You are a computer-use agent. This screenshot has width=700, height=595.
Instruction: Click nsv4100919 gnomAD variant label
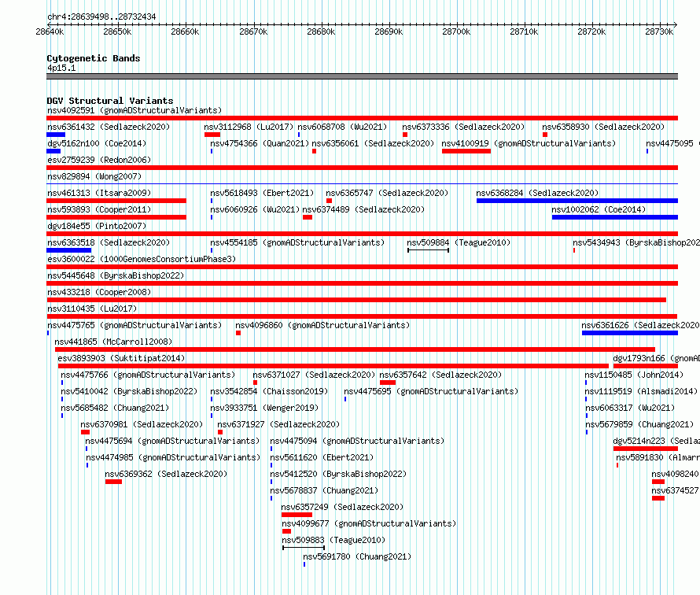pos(529,143)
